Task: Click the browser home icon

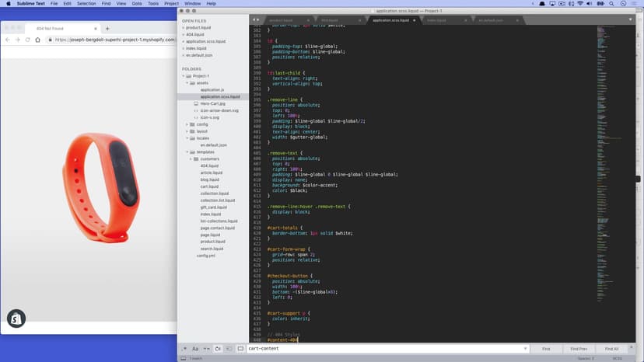Action: [x=37, y=40]
